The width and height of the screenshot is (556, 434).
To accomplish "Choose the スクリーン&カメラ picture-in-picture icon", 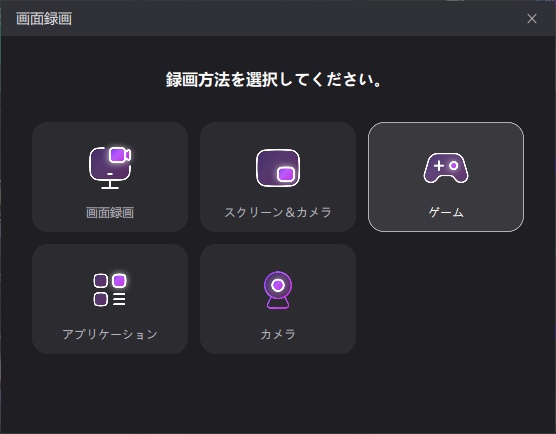I will click(x=278, y=168).
